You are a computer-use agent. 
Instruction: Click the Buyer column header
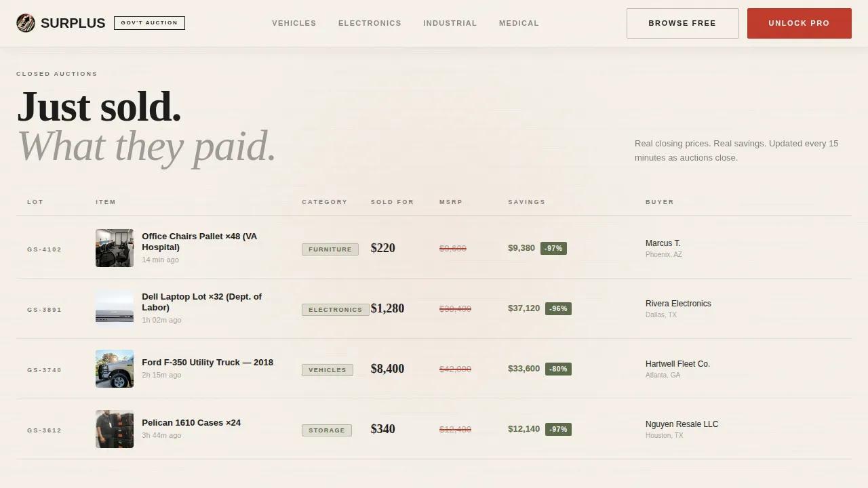click(x=660, y=202)
